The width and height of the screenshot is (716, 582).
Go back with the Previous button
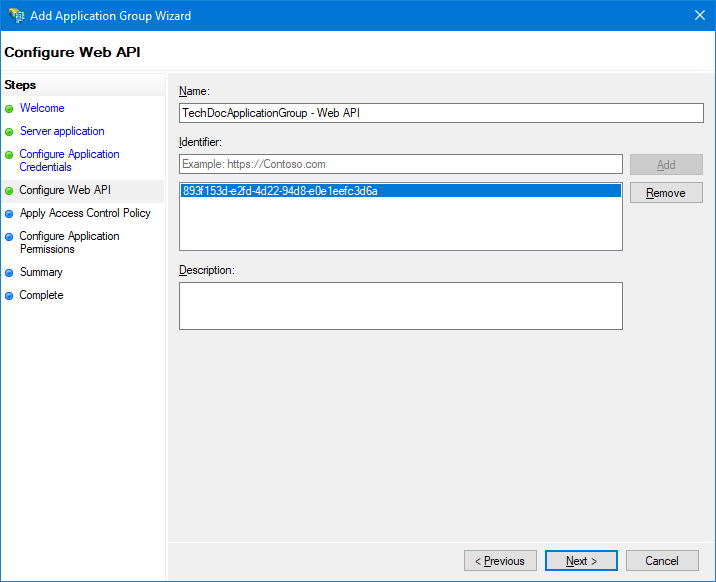point(500,561)
